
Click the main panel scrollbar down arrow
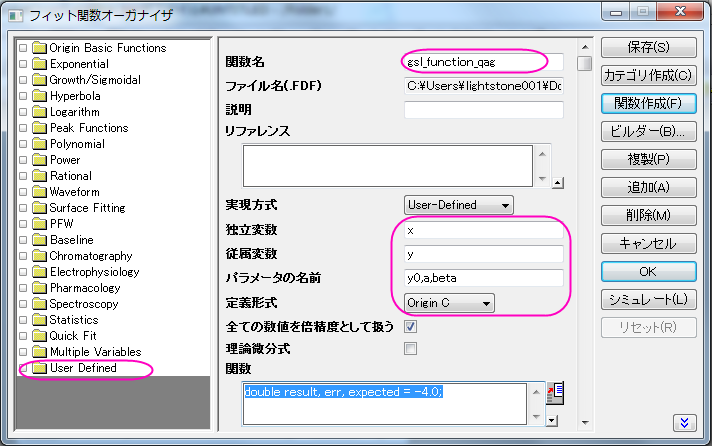tap(585, 423)
